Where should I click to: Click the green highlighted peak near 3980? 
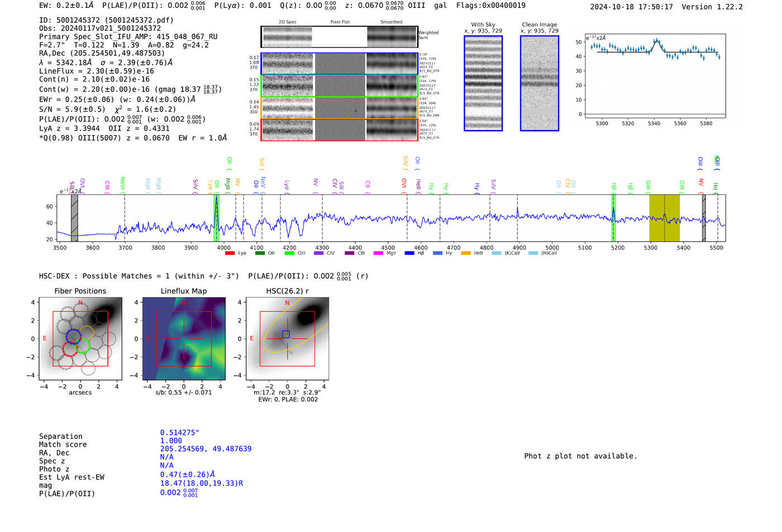216,218
